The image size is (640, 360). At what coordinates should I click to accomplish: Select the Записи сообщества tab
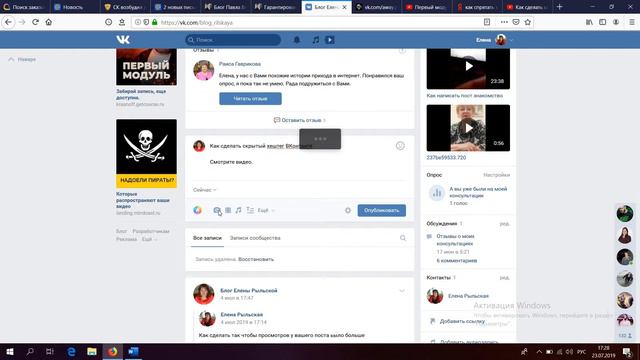(x=255, y=238)
